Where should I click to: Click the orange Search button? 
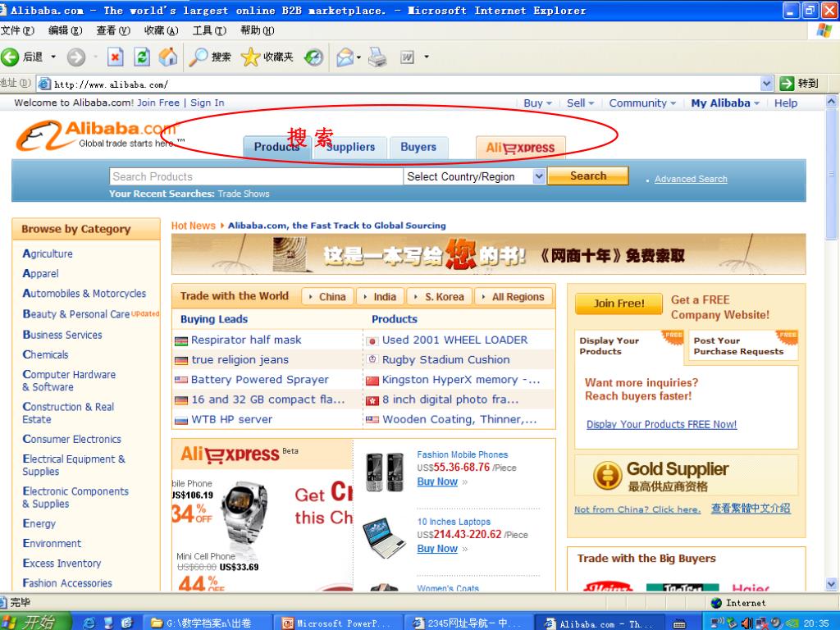[587, 176]
